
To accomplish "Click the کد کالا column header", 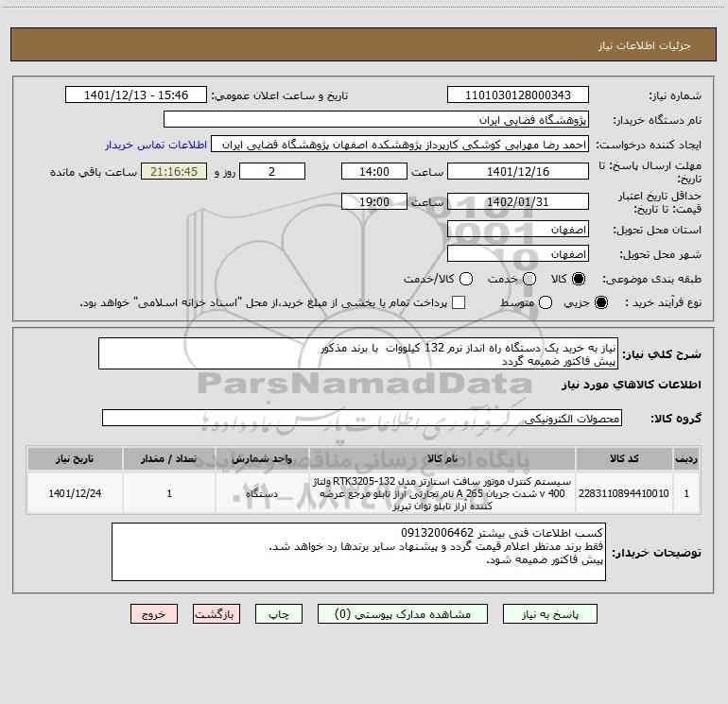I will (x=624, y=458).
